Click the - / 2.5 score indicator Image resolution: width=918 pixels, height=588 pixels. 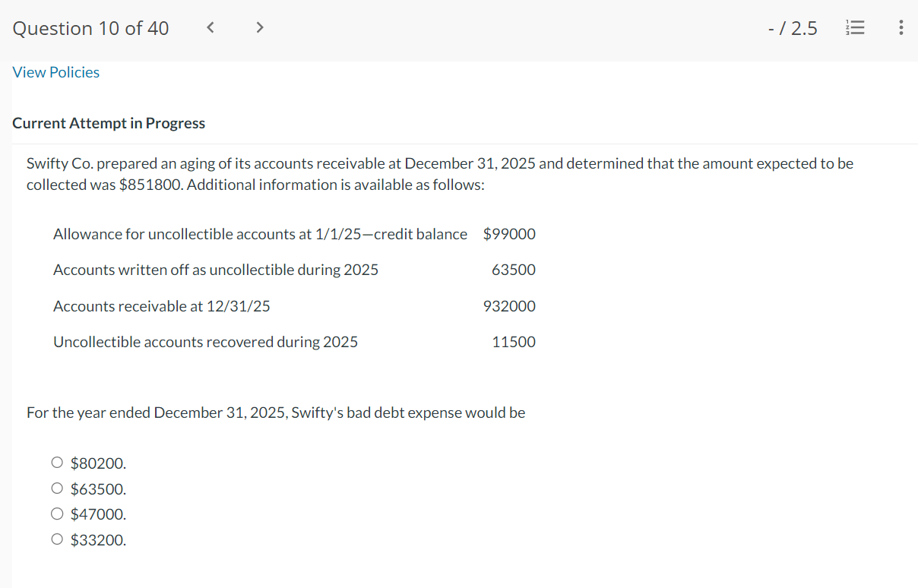pyautogui.click(x=793, y=27)
